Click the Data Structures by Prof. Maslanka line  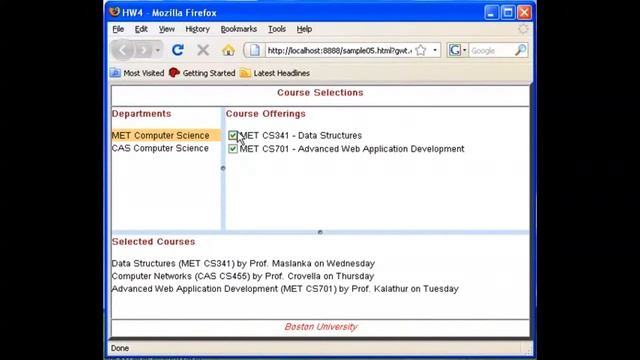pyautogui.click(x=243, y=263)
